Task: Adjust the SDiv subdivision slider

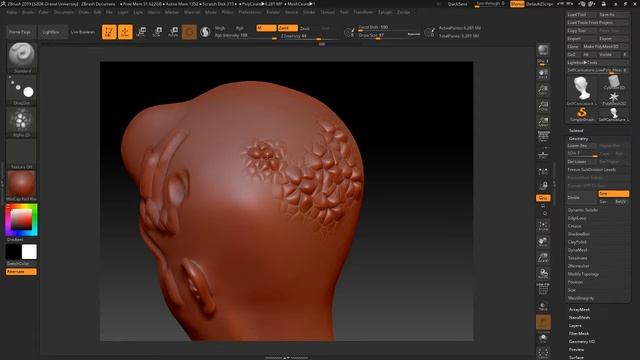Action: [582, 154]
